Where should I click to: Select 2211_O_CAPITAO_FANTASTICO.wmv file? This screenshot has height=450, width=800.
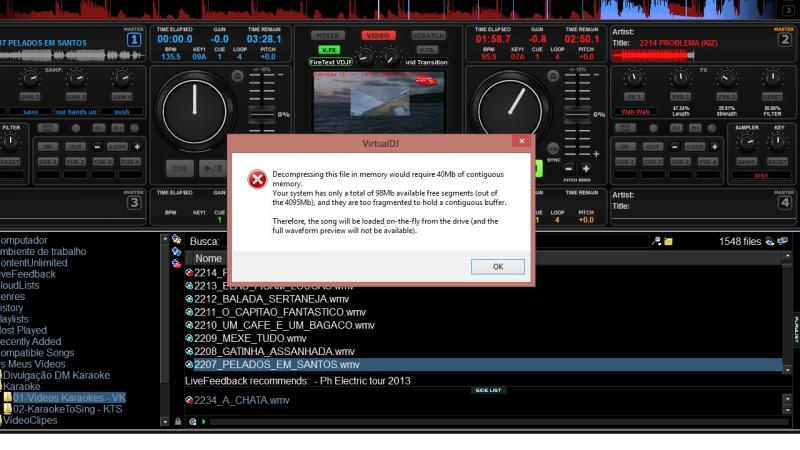tap(280, 312)
